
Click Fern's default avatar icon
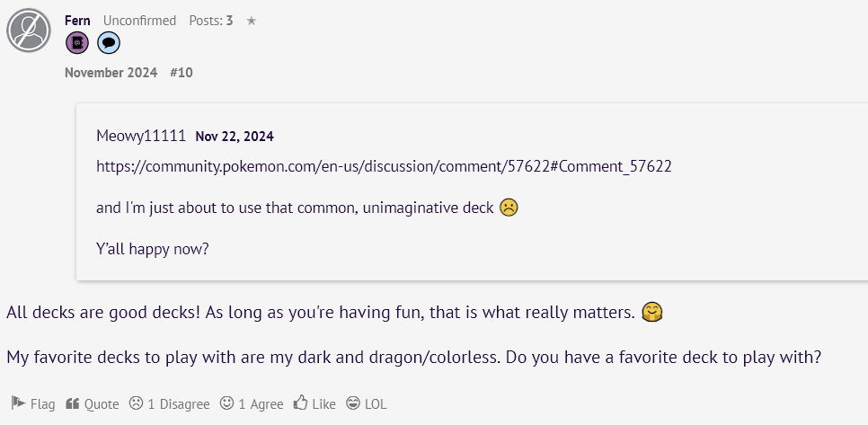(x=29, y=31)
